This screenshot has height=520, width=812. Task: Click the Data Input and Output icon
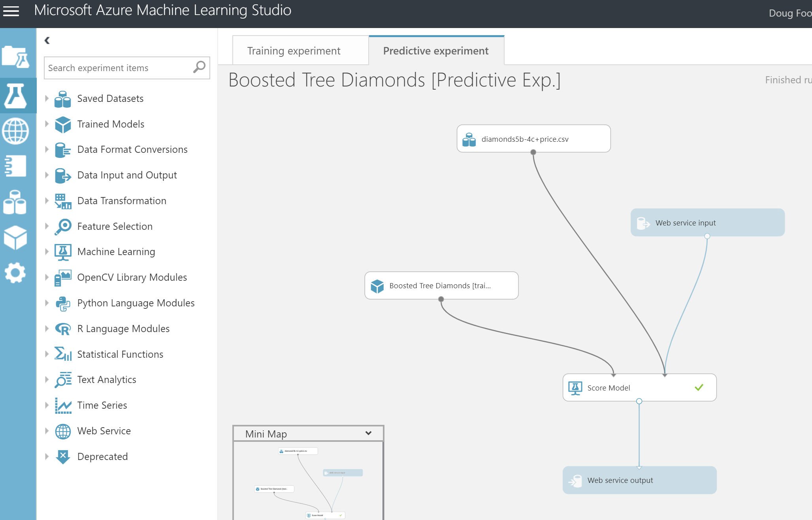point(63,175)
